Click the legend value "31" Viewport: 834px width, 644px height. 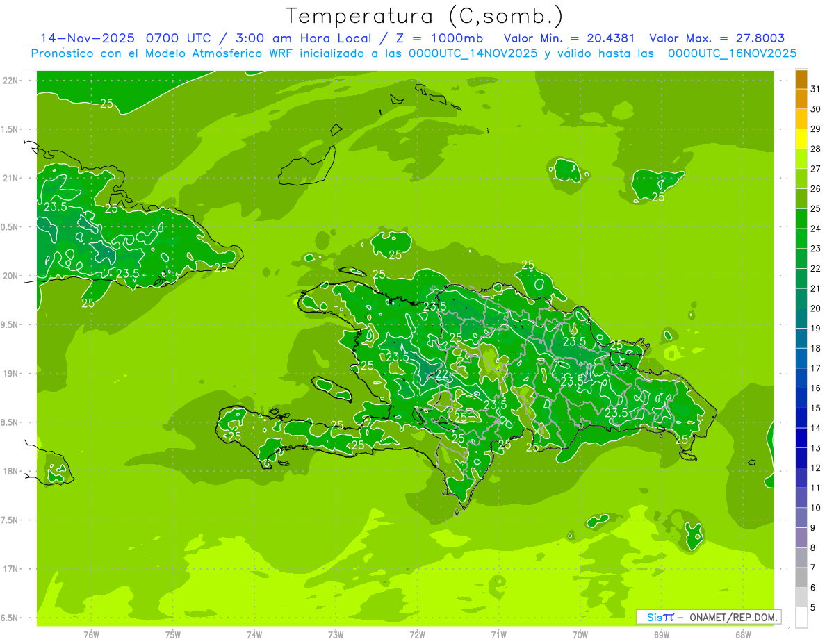point(816,89)
